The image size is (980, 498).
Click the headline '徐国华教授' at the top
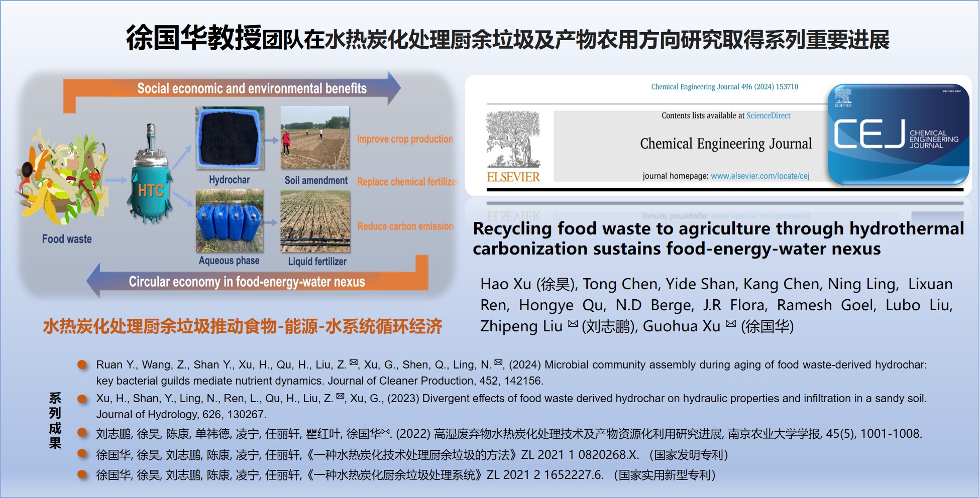(x=193, y=38)
